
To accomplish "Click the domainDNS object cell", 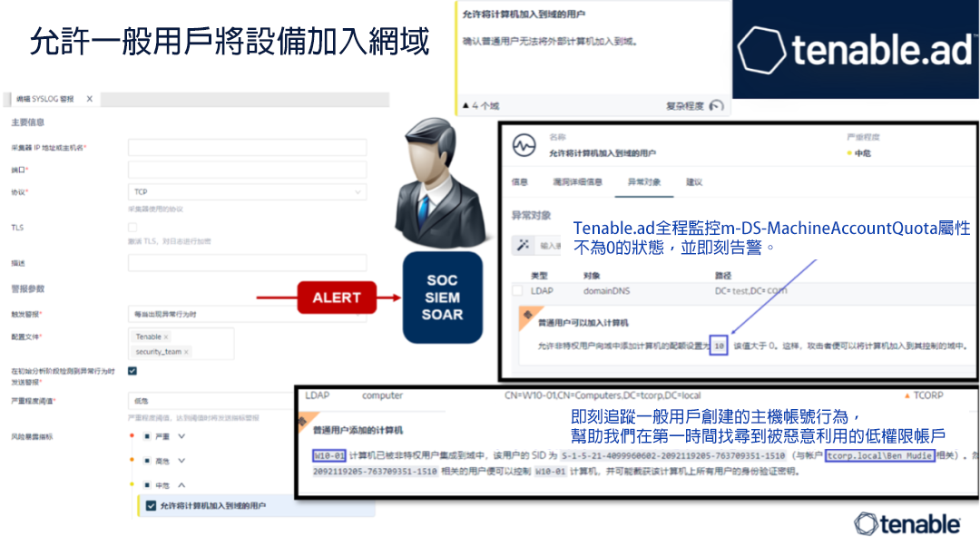I will coord(606,291).
